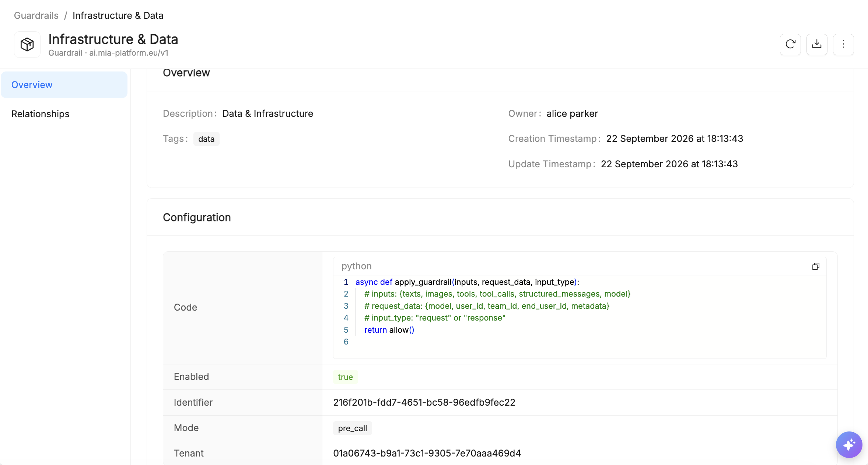Screen dimensions: 868x465
Task: Select the Tenant value 01a06743-b9a1-73c1-9305-7e70aaa469d4
Action: coord(427,453)
